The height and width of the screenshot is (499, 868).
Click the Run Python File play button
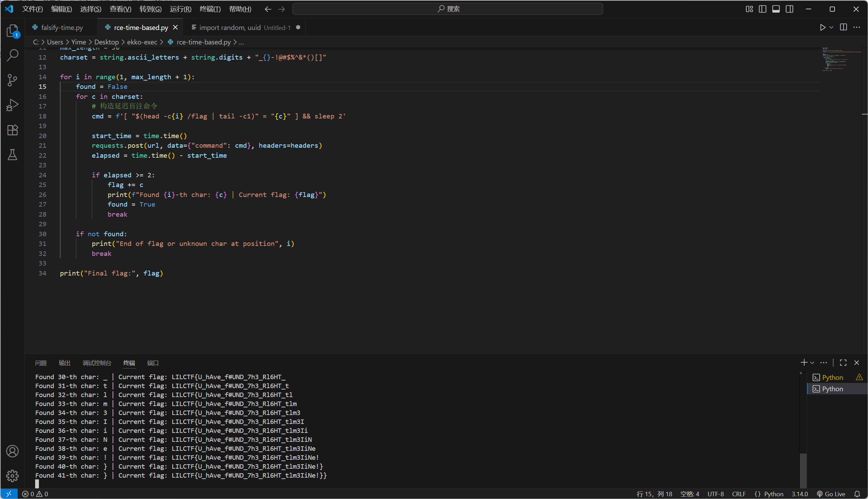tap(823, 28)
